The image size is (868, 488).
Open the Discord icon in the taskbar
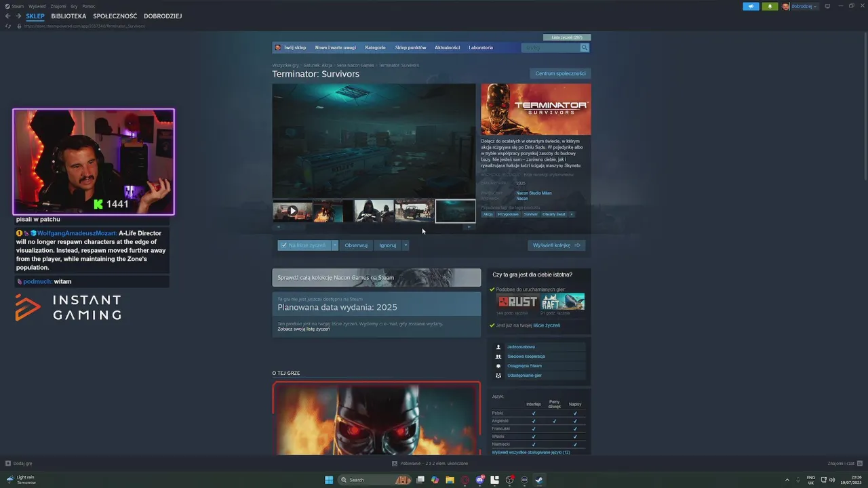tap(479, 480)
